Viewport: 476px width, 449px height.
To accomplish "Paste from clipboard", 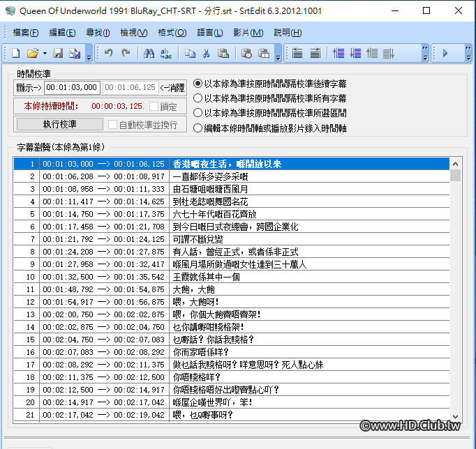I will (x=223, y=54).
